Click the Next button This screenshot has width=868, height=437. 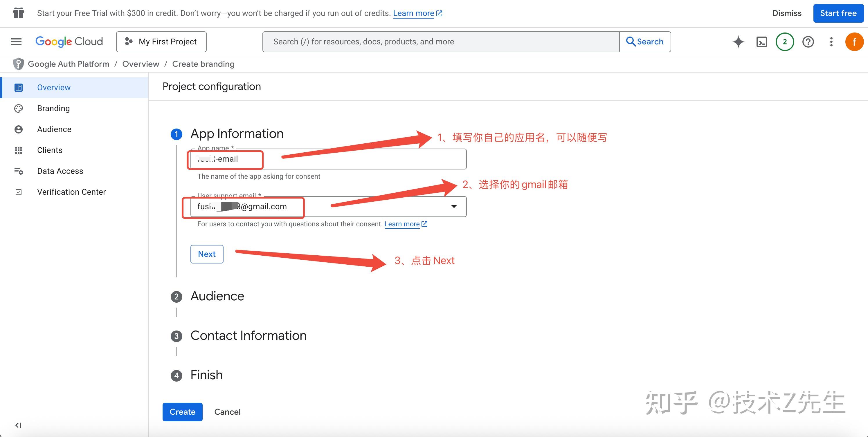[x=207, y=254]
